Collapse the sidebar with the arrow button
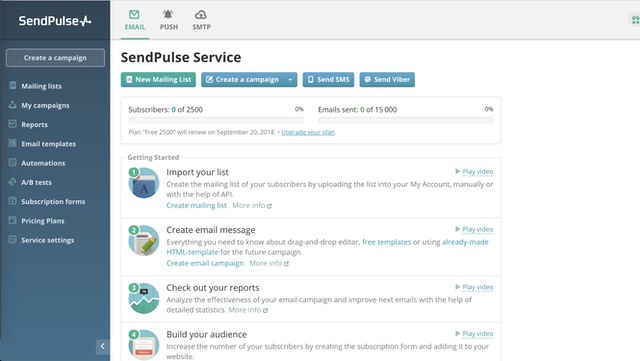Viewport: 640px width, 361px height. [x=102, y=346]
